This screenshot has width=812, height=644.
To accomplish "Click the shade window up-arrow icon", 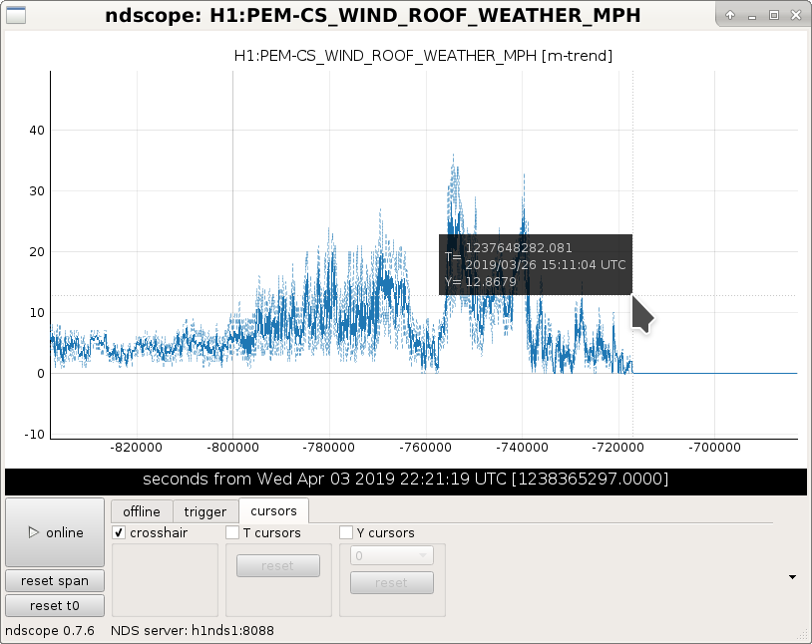I will click(x=730, y=15).
